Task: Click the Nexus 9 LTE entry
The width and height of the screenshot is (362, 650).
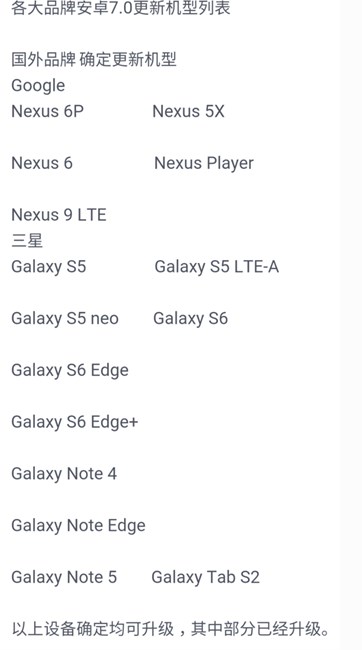Action: tap(59, 215)
